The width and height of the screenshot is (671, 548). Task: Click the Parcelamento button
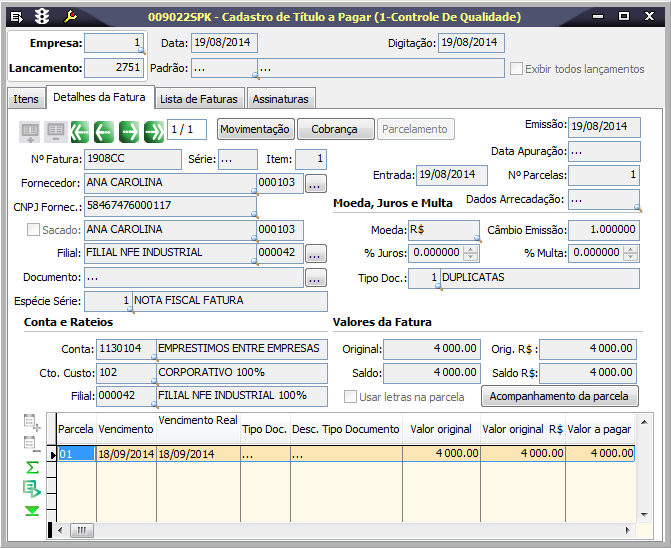pyautogui.click(x=415, y=129)
